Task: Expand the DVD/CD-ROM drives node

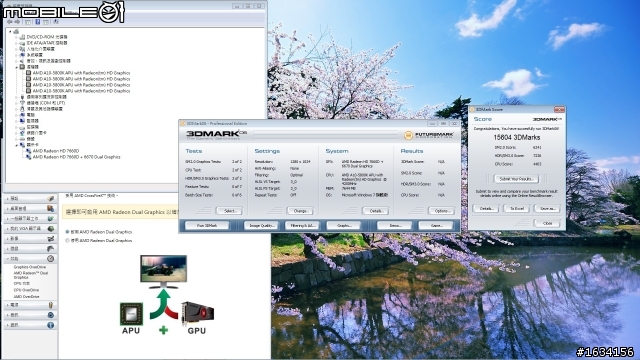Action: (16, 37)
